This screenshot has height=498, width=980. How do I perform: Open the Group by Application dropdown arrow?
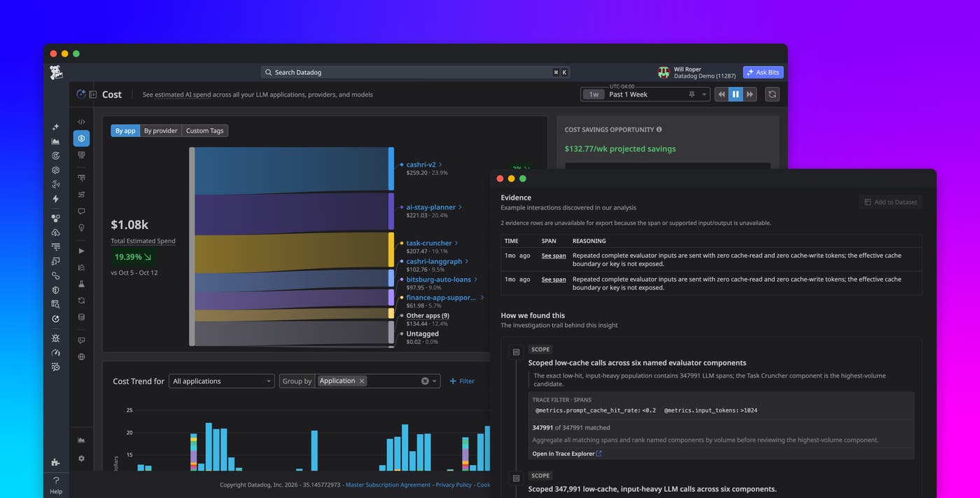435,381
